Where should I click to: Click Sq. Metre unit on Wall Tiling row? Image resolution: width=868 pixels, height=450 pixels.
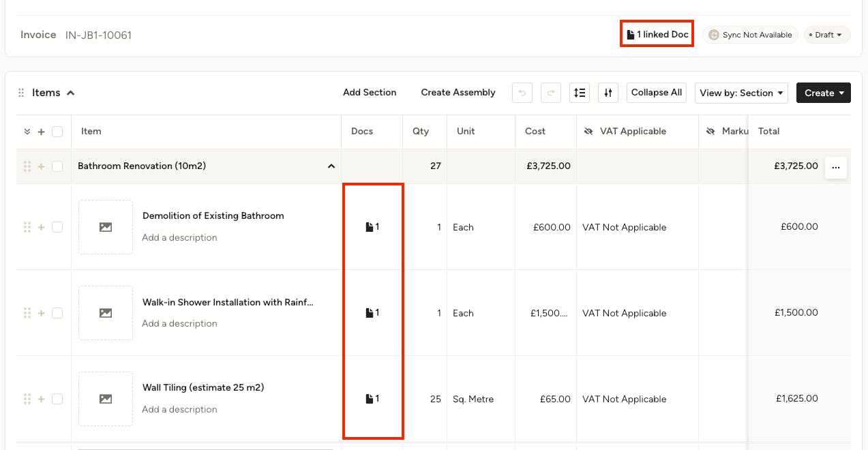(x=473, y=399)
